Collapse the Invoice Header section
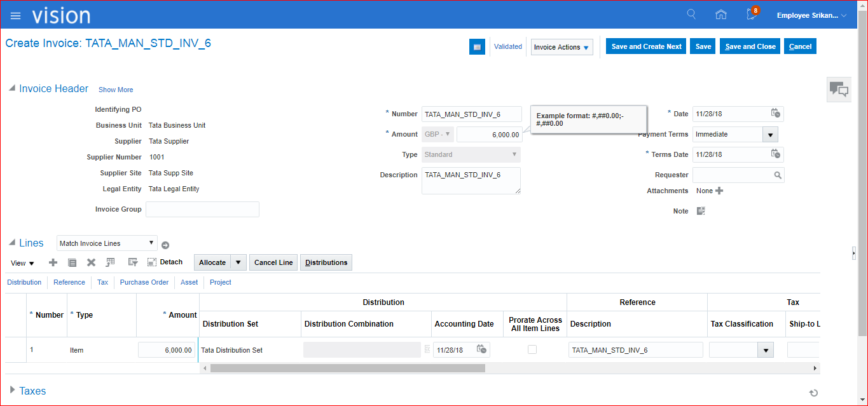The image size is (868, 406). (11, 89)
